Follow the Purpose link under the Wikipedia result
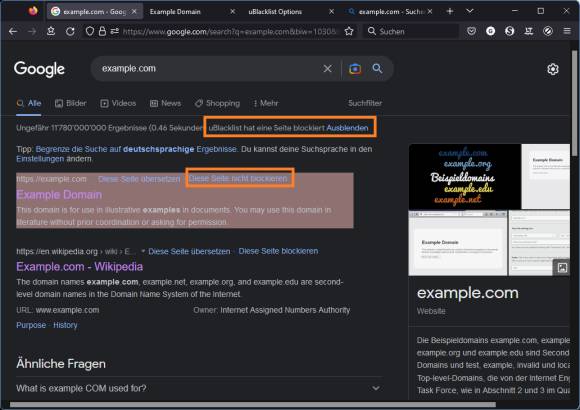This screenshot has width=580, height=410. pos(31,325)
